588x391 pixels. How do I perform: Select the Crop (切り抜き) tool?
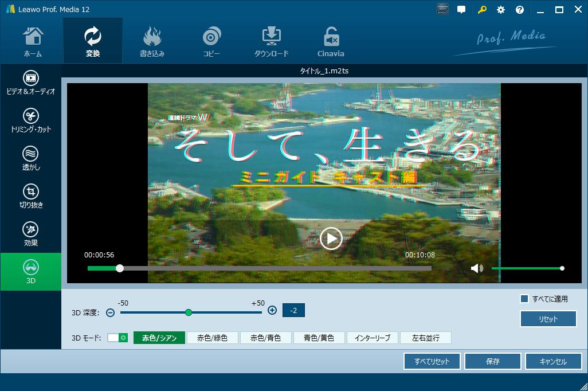[x=30, y=196]
